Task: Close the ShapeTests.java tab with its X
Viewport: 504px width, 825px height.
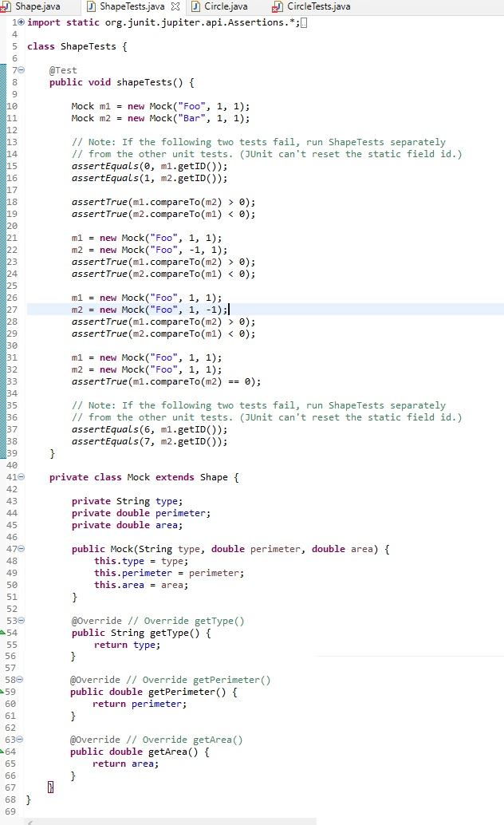Action: pos(175,6)
